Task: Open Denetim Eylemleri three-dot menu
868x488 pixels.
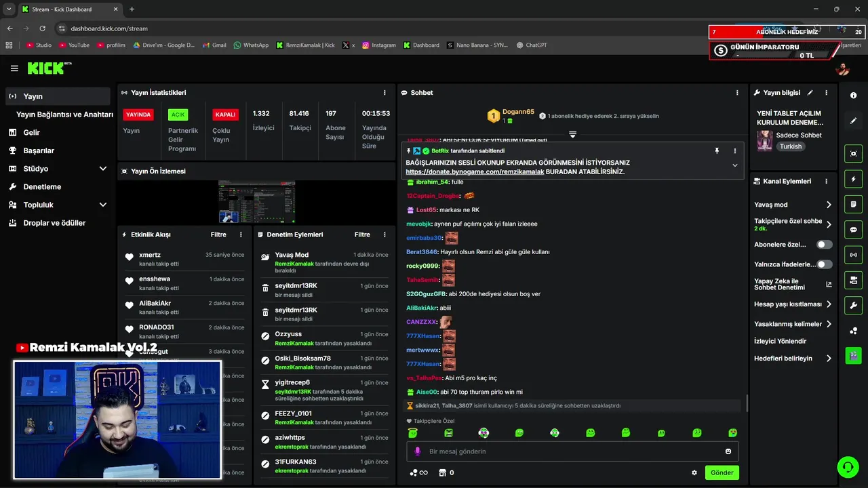Action: (x=384, y=235)
